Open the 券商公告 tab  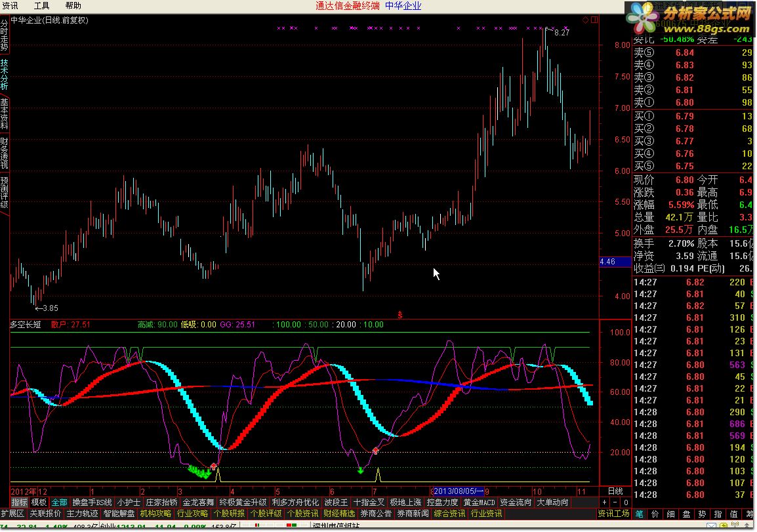click(376, 514)
